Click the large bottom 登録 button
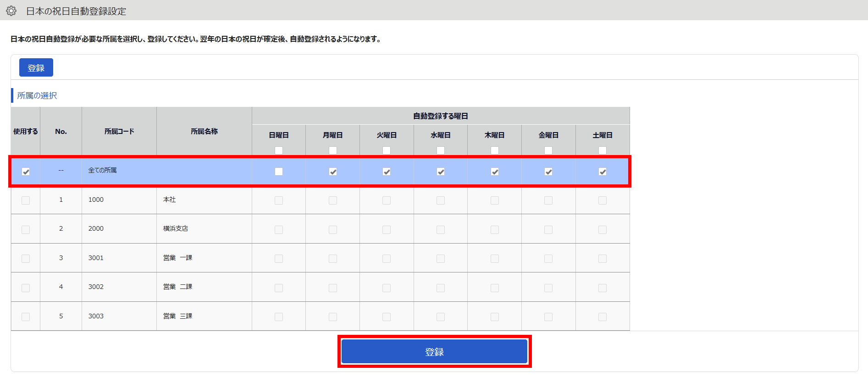868x383 pixels. point(434,352)
